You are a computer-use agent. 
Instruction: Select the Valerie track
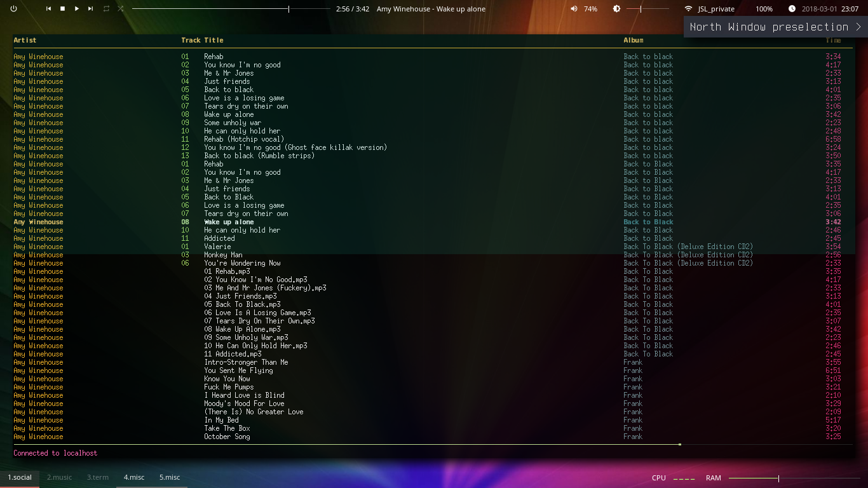[x=217, y=247]
